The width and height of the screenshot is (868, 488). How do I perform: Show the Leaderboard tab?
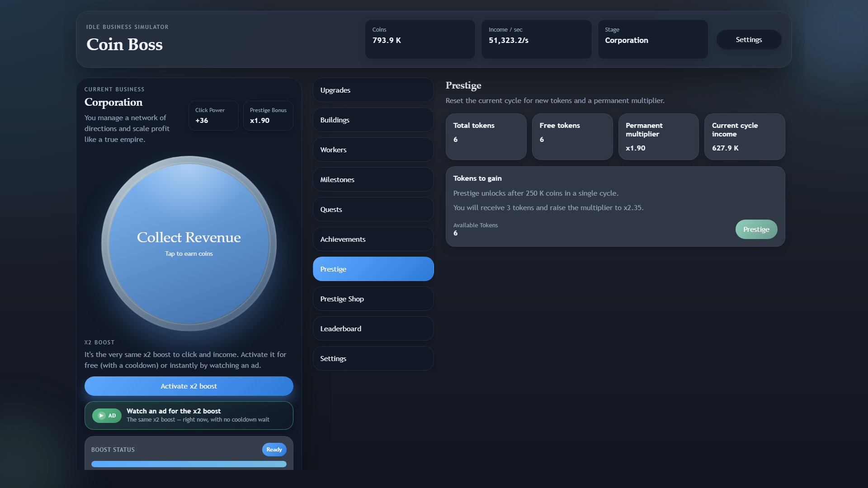[373, 328]
